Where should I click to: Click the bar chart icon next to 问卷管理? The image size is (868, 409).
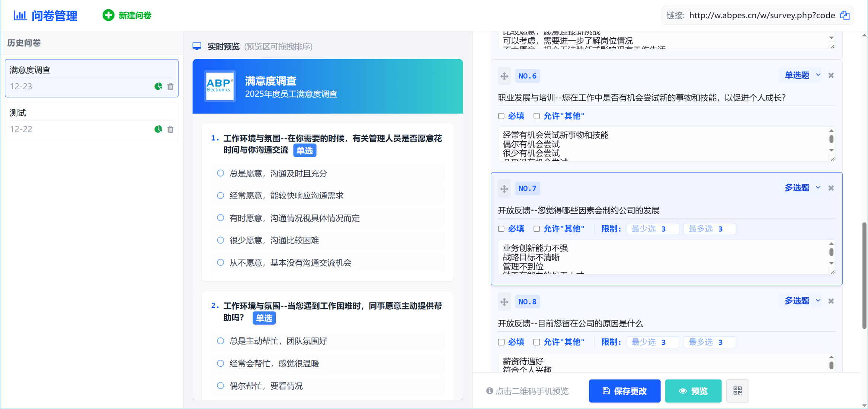click(20, 16)
